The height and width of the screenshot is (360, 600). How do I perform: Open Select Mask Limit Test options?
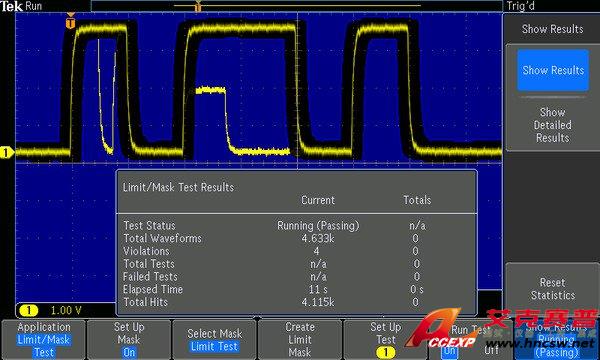click(x=214, y=339)
